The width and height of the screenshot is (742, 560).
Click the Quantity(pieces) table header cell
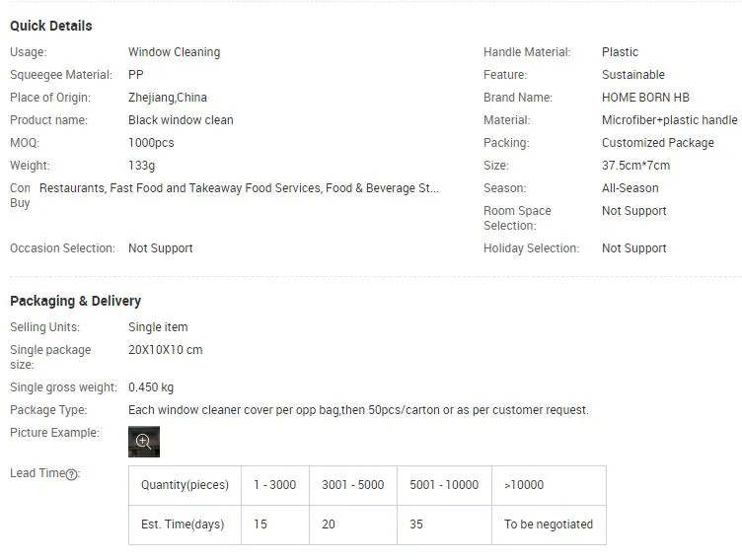point(185,485)
